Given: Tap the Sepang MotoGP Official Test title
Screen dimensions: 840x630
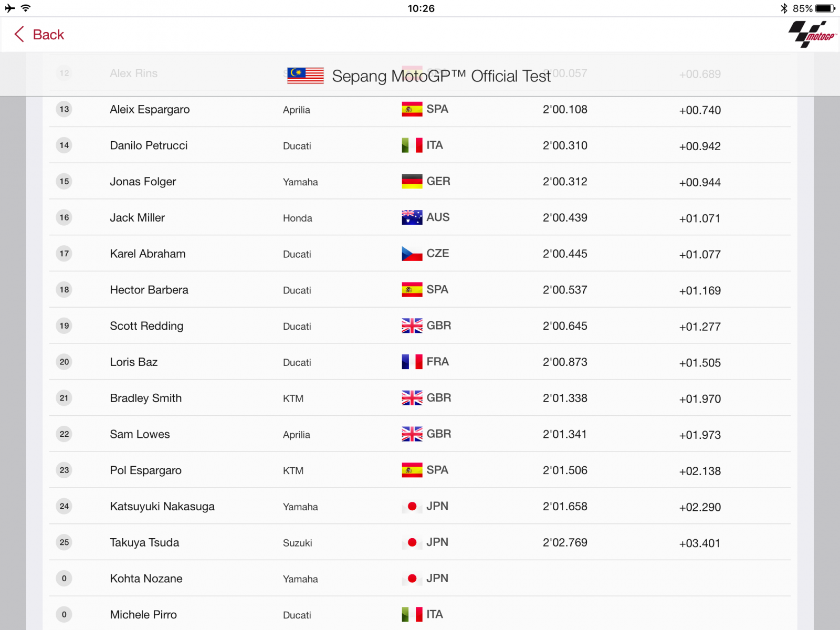Looking at the screenshot, I should 441,76.
